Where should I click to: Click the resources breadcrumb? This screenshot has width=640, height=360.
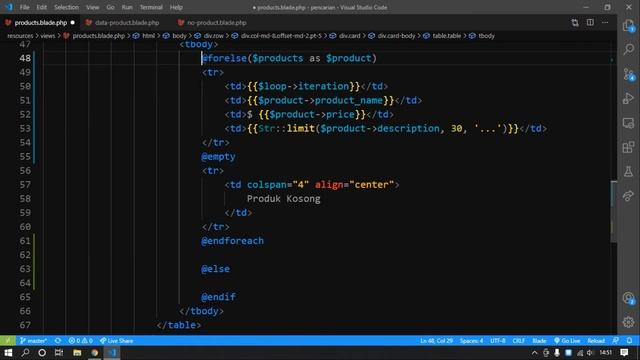(20, 36)
